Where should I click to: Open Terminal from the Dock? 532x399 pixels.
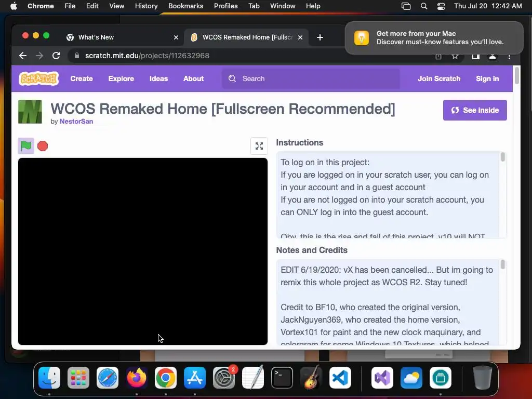[x=282, y=378]
